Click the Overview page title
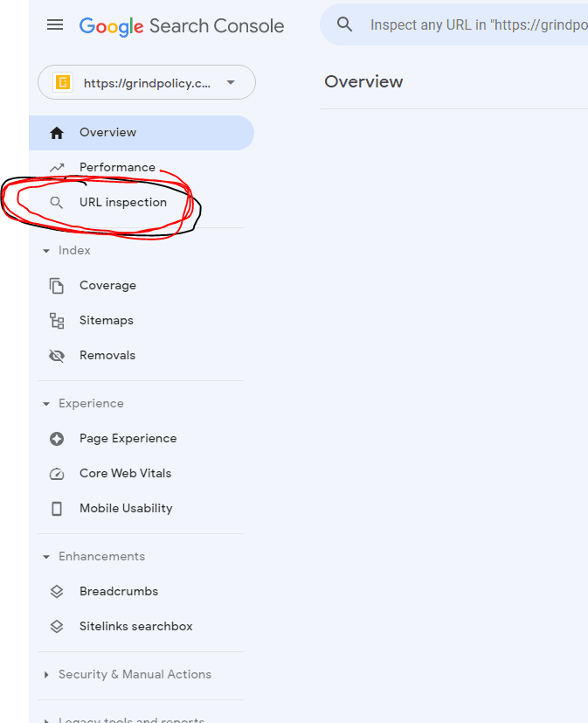Viewport: 588px width, 723px height. click(x=363, y=82)
